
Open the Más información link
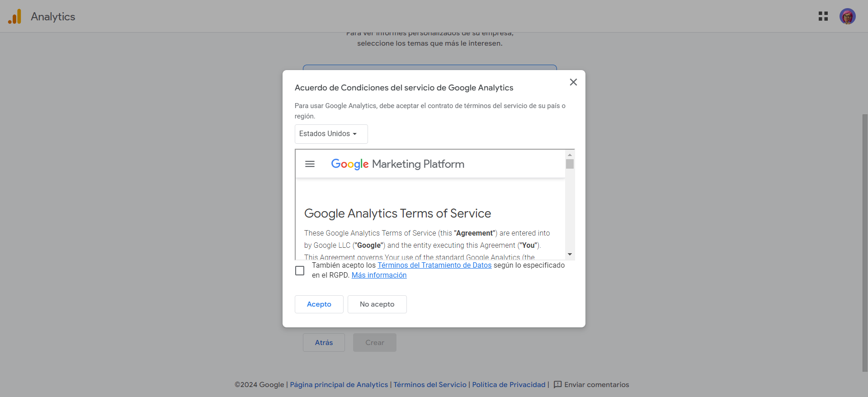(379, 275)
